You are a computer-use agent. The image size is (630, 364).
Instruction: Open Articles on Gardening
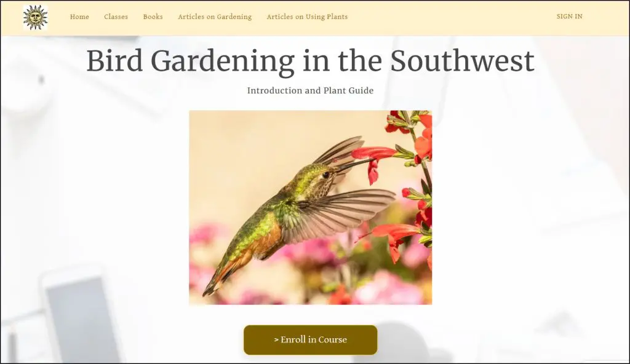click(215, 17)
